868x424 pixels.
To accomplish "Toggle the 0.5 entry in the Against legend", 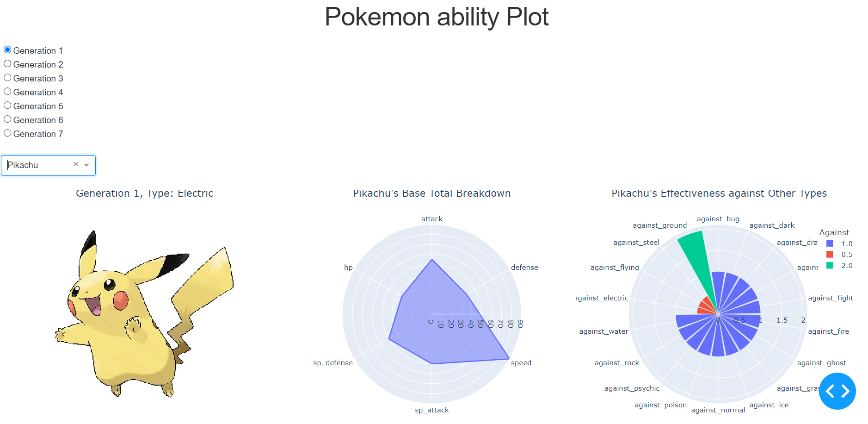I will point(846,254).
